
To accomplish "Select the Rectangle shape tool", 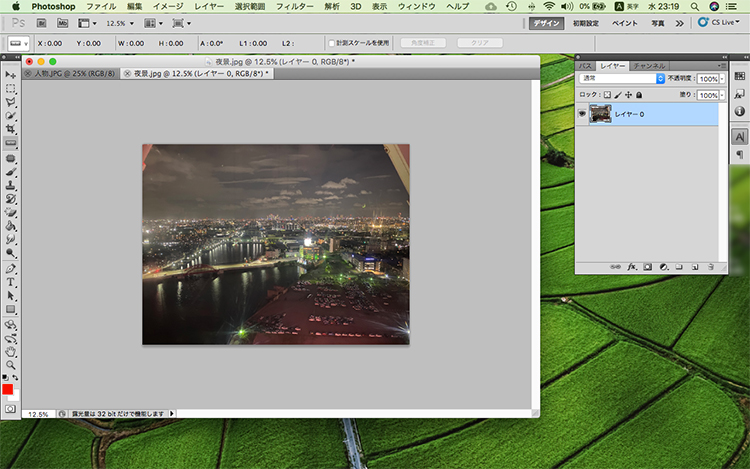I will [11, 309].
